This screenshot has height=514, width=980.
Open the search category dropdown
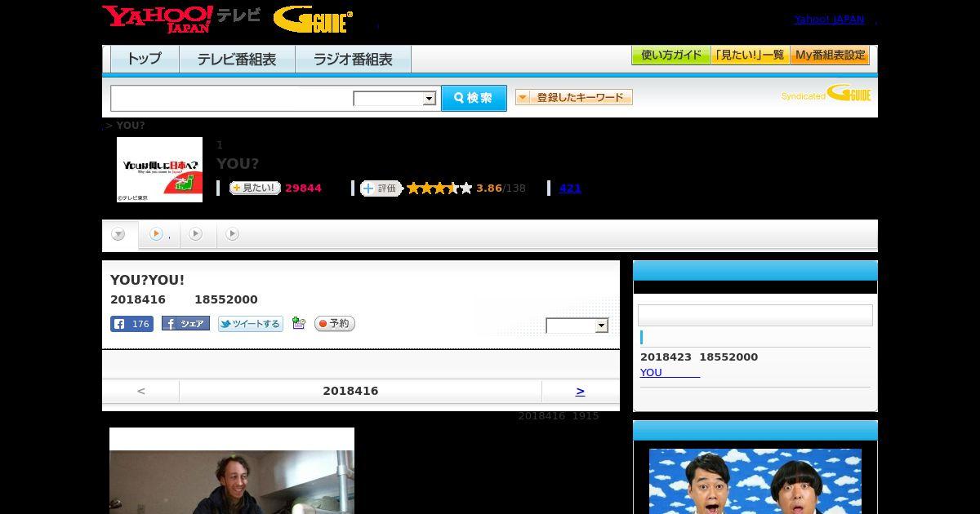(394, 99)
